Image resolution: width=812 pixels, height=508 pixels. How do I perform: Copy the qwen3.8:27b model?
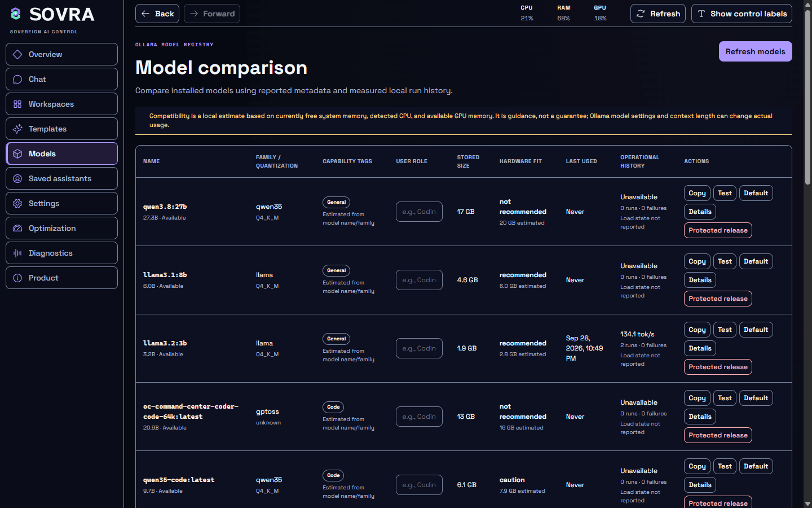pyautogui.click(x=697, y=193)
